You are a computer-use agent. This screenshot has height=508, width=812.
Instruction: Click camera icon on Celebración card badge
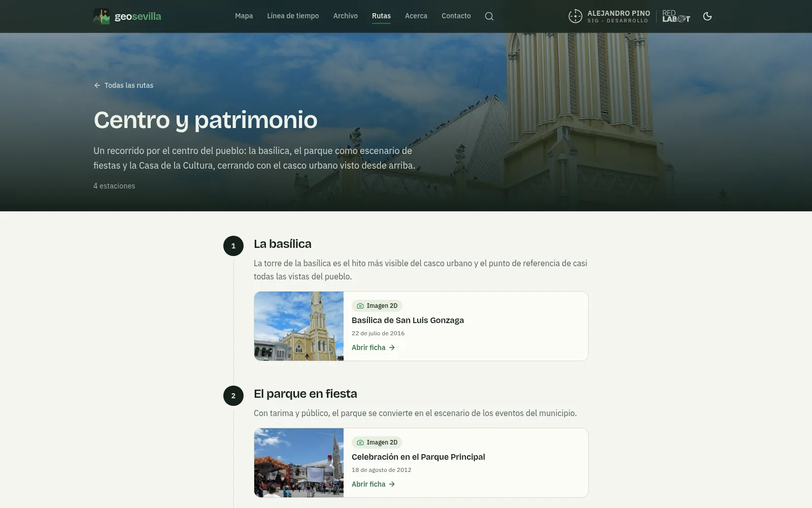pyautogui.click(x=360, y=442)
